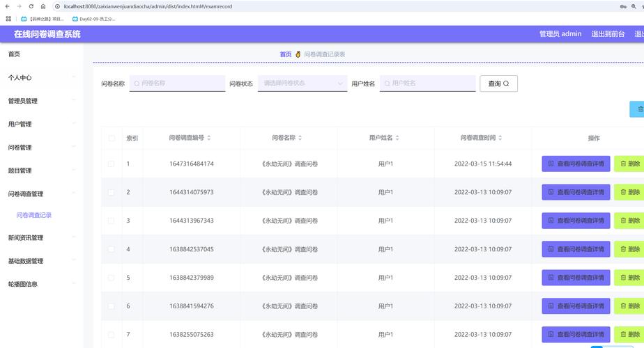The image size is (644, 348).
Task: Check the checkbox for row 4
Action: [x=111, y=249]
